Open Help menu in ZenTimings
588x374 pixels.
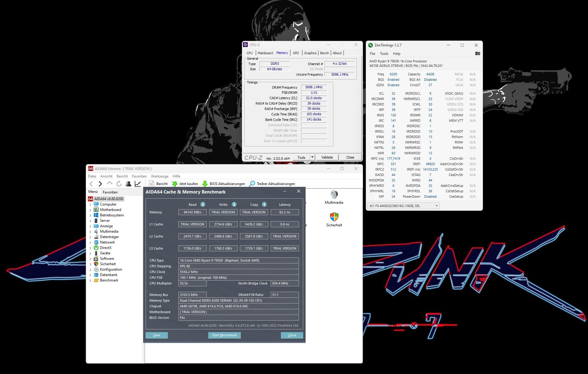[397, 54]
